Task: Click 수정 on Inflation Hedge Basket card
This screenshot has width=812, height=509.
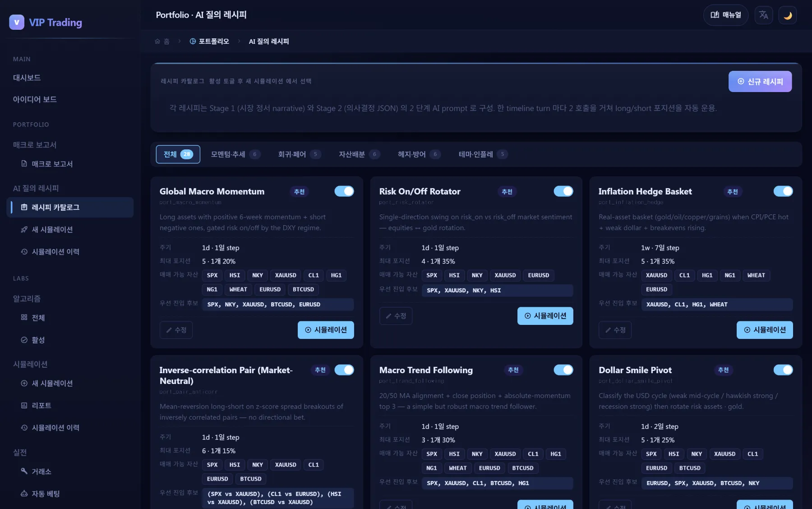Action: [615, 330]
